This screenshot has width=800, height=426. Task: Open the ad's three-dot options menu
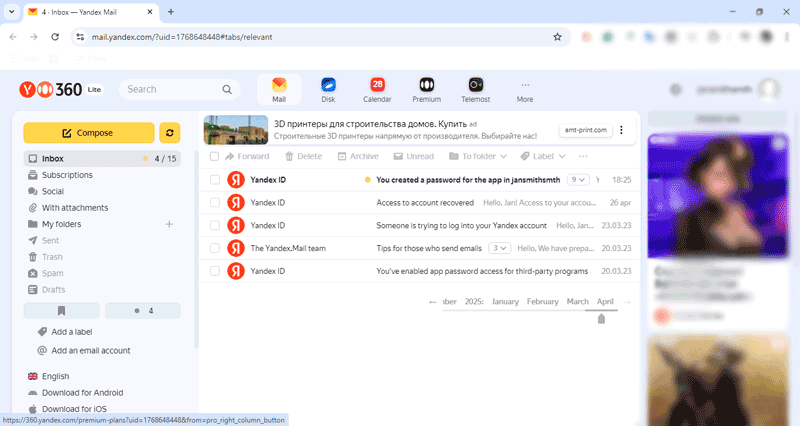pyautogui.click(x=621, y=130)
